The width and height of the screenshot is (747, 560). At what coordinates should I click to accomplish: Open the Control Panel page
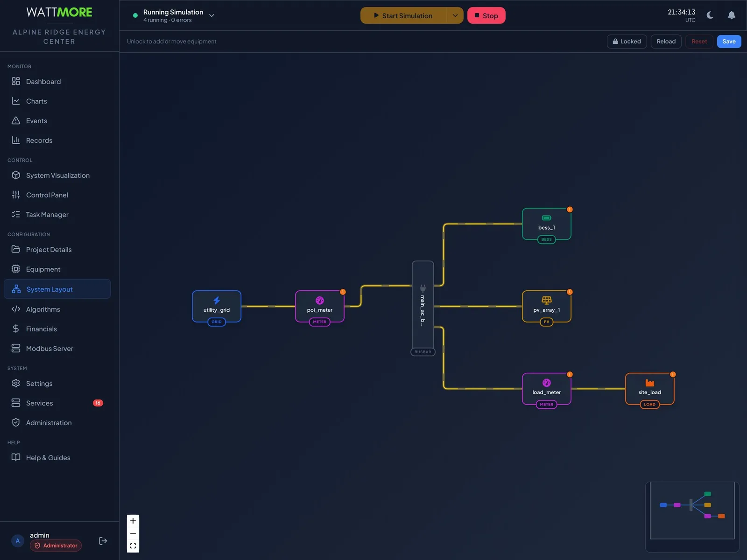coord(57,195)
